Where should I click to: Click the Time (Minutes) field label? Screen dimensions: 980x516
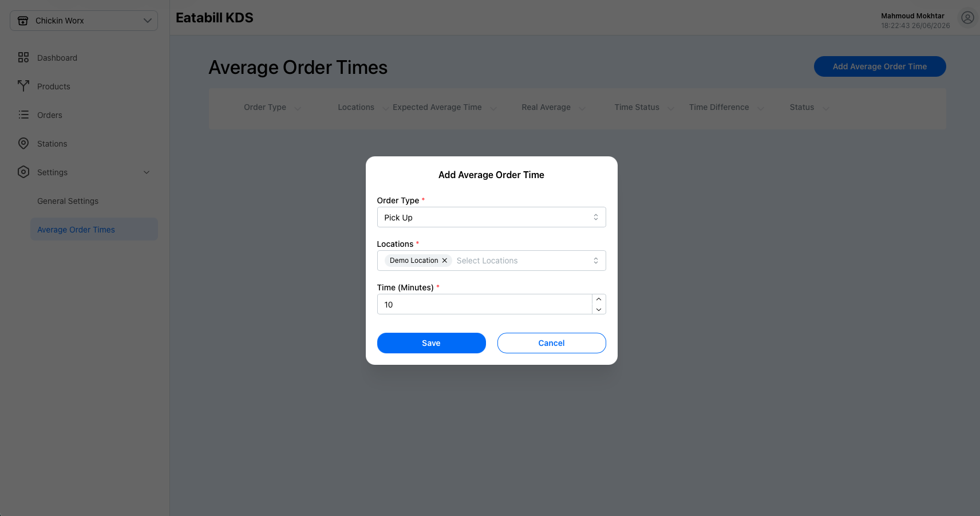(405, 287)
